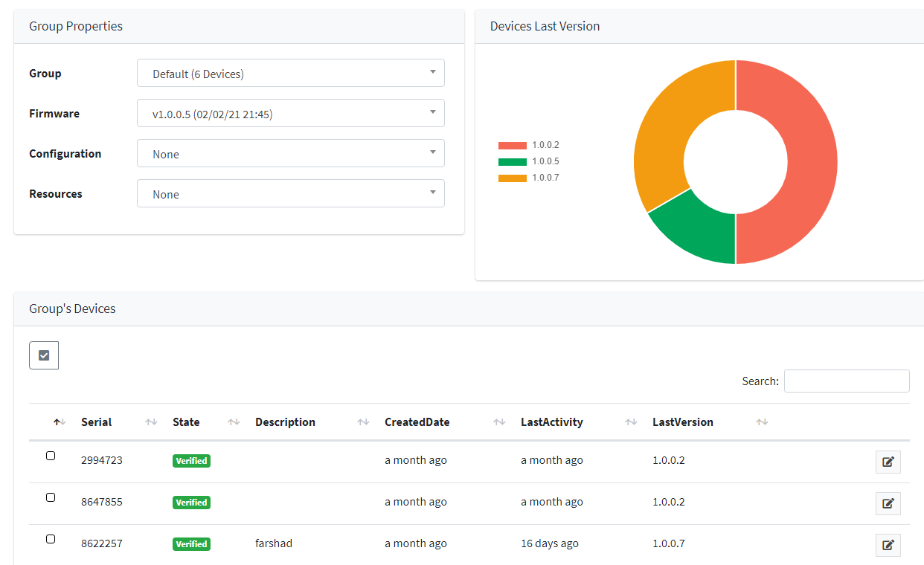Open the Firmware dropdown

tap(291, 114)
